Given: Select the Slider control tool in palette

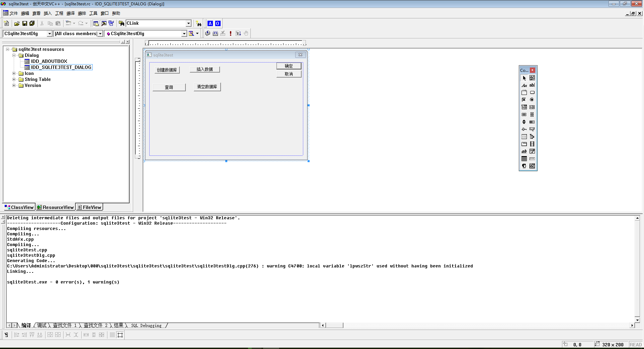Looking at the screenshot, I should tap(524, 129).
